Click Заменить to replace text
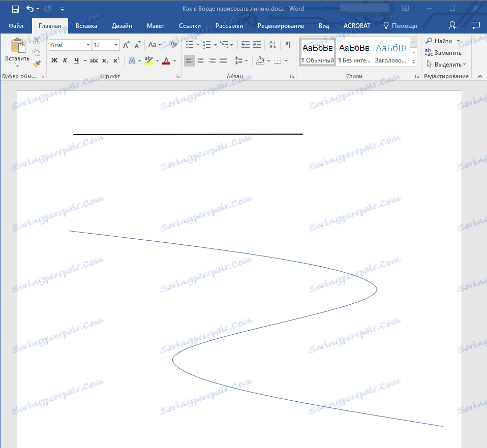 point(443,53)
